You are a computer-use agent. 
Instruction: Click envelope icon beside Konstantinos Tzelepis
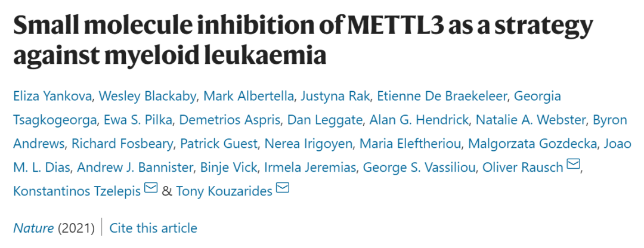151,188
